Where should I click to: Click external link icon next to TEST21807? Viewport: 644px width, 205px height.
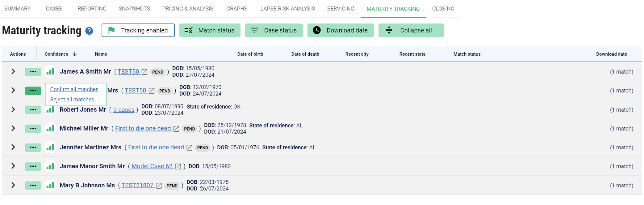[x=159, y=186]
